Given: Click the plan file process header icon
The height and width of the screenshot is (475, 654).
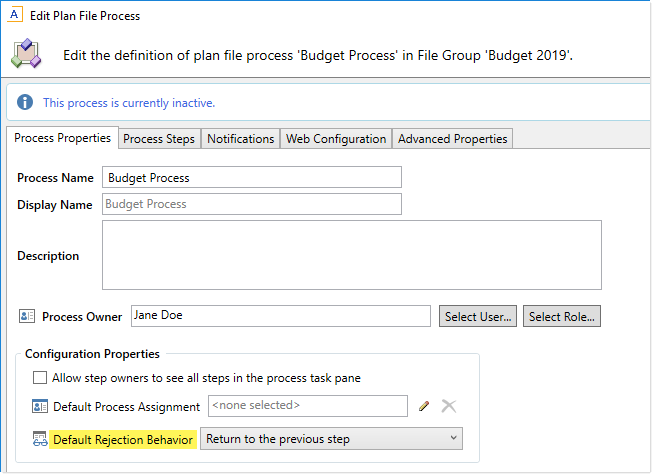Looking at the screenshot, I should tap(26, 54).
